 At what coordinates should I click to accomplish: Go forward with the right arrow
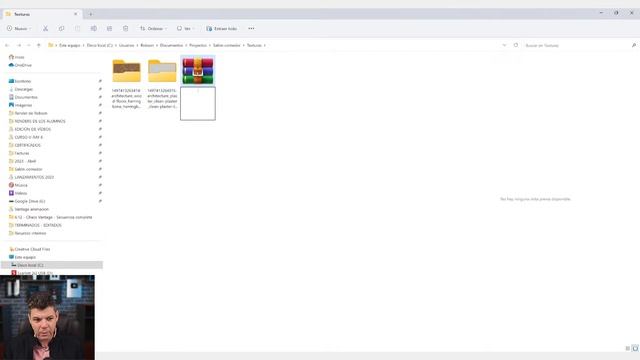[19, 45]
